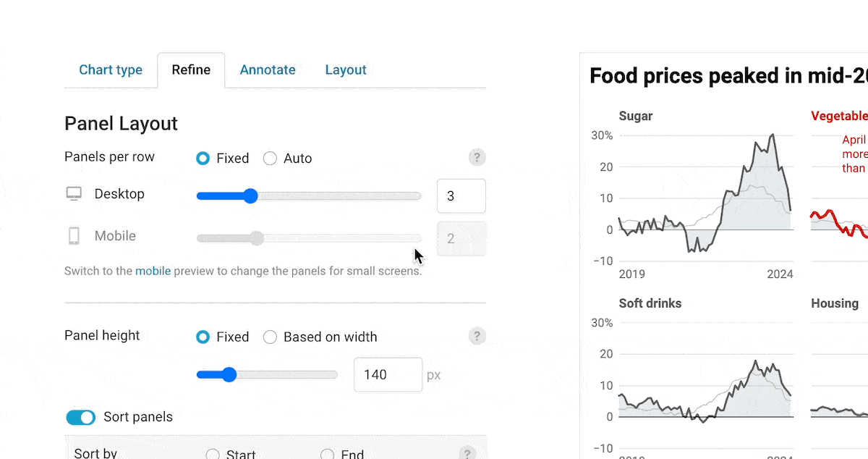
Task: Select Auto for Panels per row
Action: click(270, 159)
